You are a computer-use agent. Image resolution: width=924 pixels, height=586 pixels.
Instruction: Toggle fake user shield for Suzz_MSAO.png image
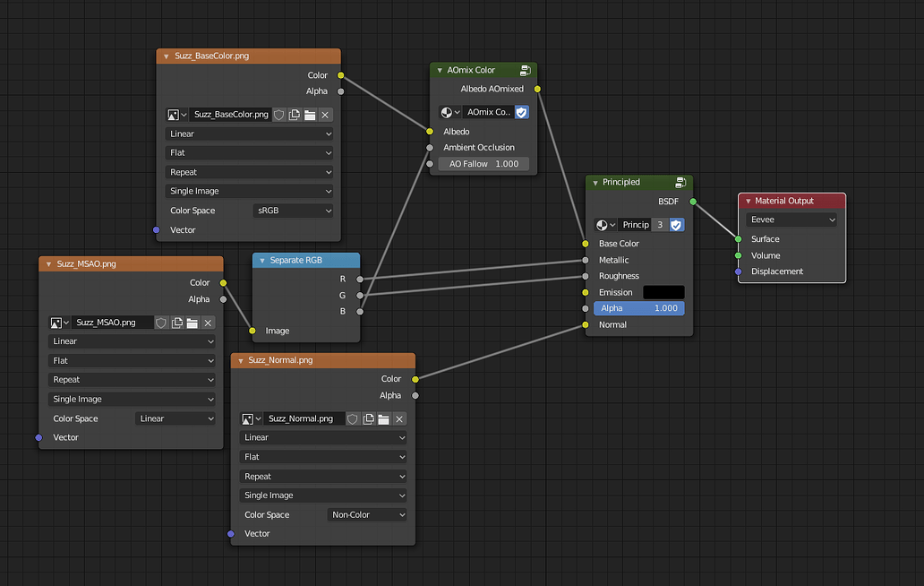[x=161, y=323]
